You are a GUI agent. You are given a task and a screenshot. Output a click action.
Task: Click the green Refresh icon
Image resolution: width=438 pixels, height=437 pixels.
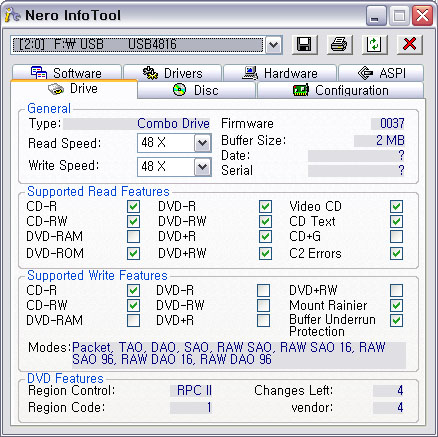click(x=375, y=44)
